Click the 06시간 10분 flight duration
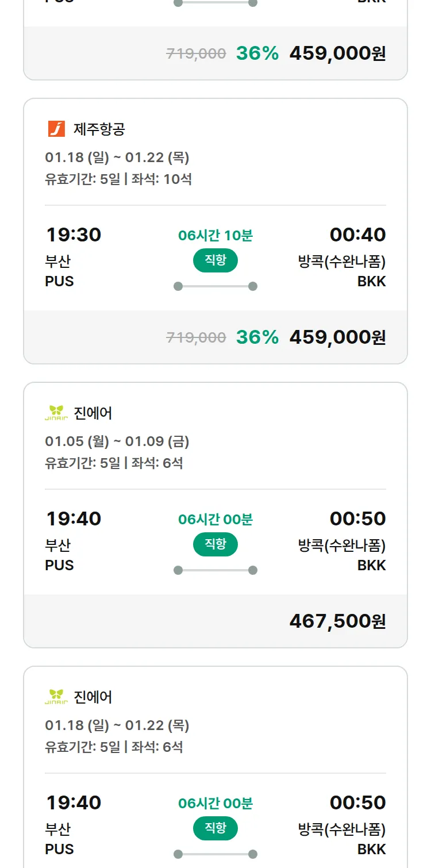Screen dimensions: 431x868 click(x=215, y=235)
